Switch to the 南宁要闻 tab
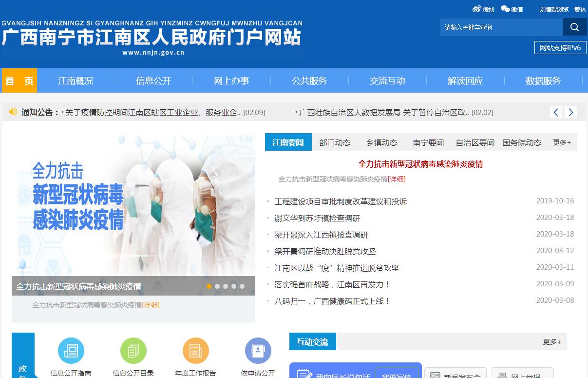 (x=428, y=142)
